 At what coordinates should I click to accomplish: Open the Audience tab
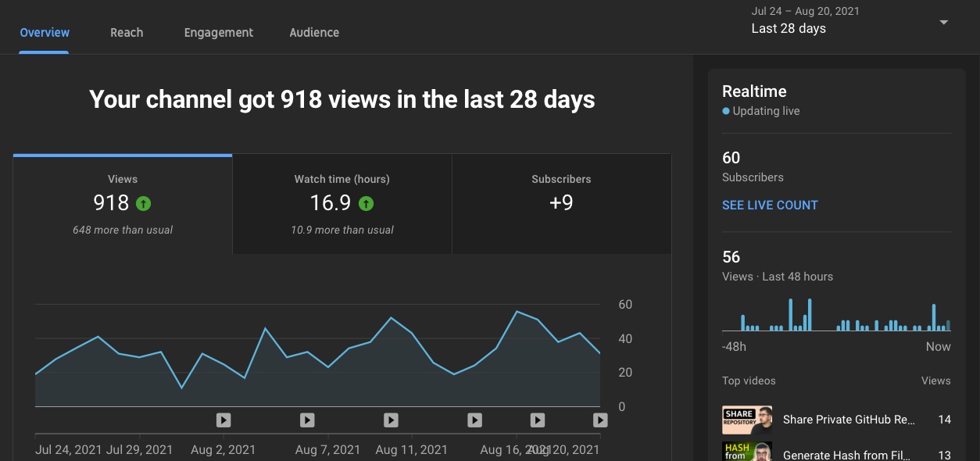[x=314, y=33]
